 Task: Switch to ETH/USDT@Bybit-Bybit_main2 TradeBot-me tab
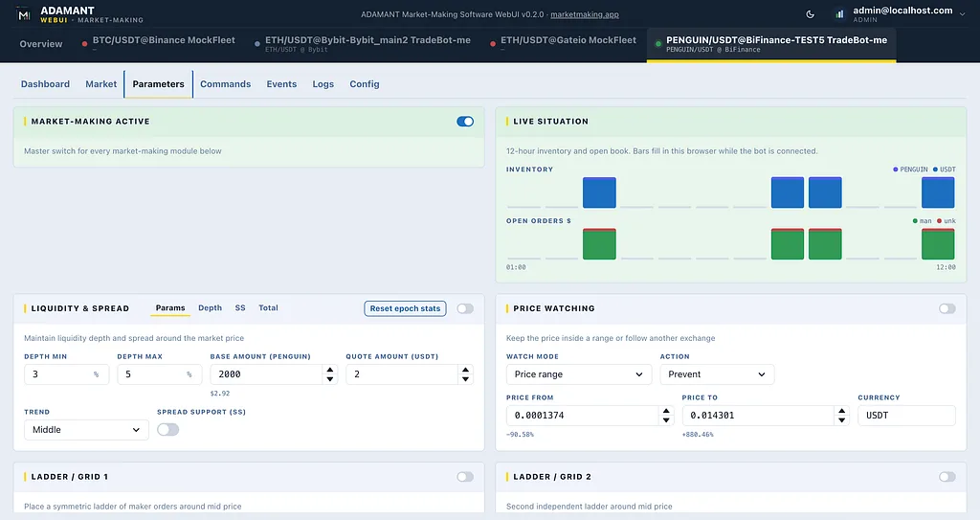click(x=363, y=44)
